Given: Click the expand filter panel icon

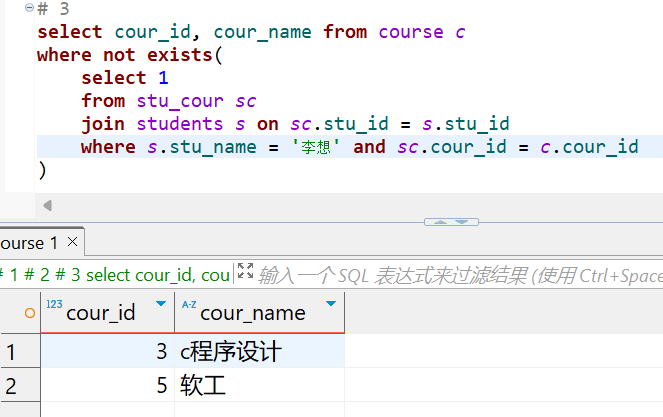Looking at the screenshot, I should (245, 273).
